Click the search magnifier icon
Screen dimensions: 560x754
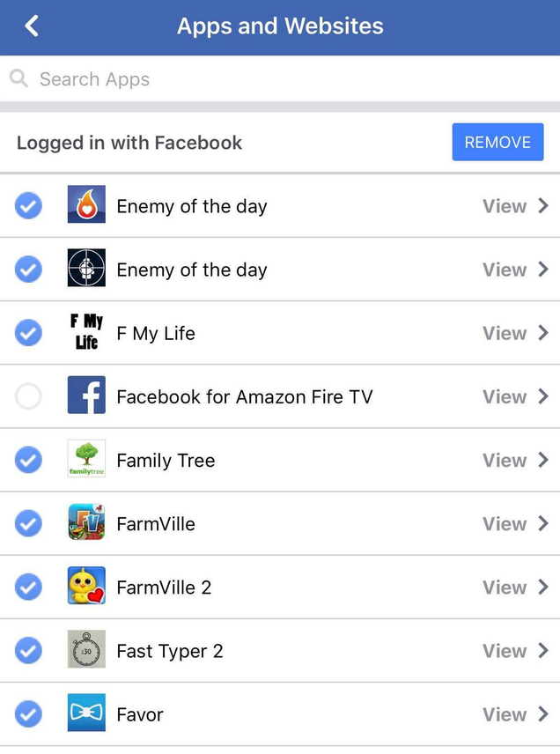point(18,78)
